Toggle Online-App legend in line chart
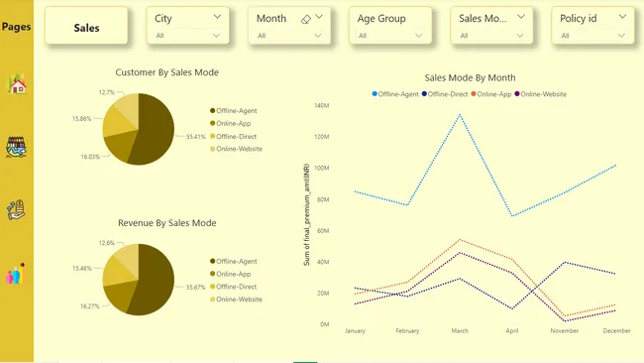This screenshot has height=363, width=644. click(x=491, y=94)
